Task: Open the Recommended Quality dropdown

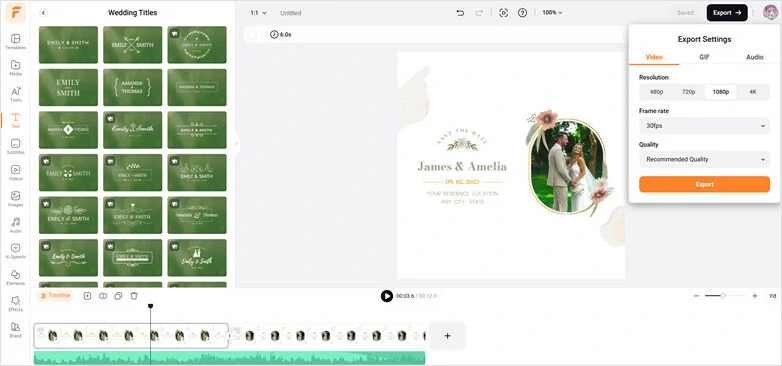Action: pos(704,159)
